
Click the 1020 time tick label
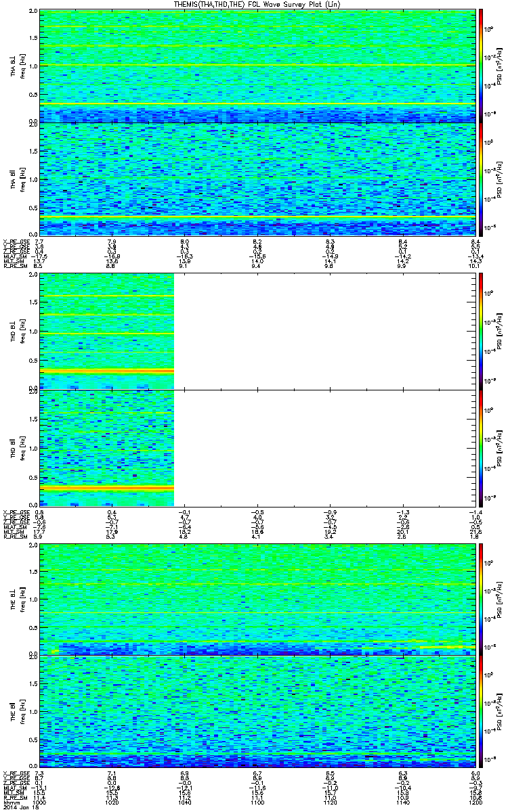pos(112,802)
